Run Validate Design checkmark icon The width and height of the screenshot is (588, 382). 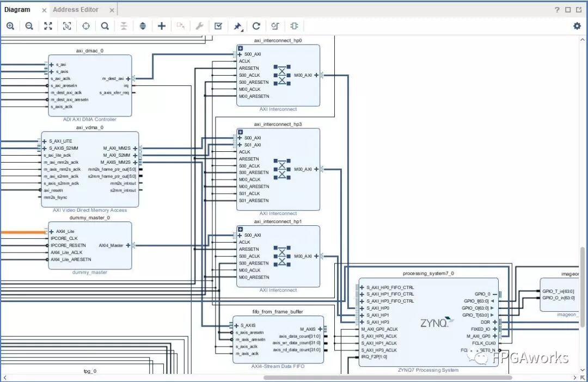click(218, 26)
